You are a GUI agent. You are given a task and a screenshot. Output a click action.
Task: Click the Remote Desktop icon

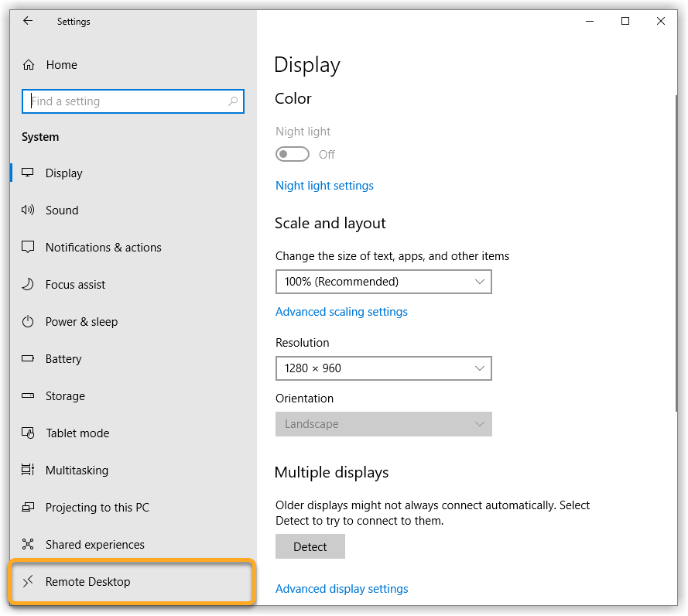point(29,582)
